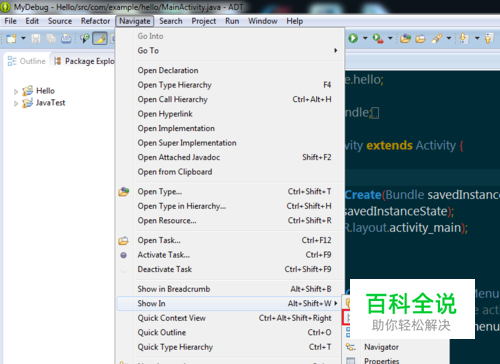500x364 pixels.
Task: Choose Open Hyperlink menu item
Action: pos(231,114)
